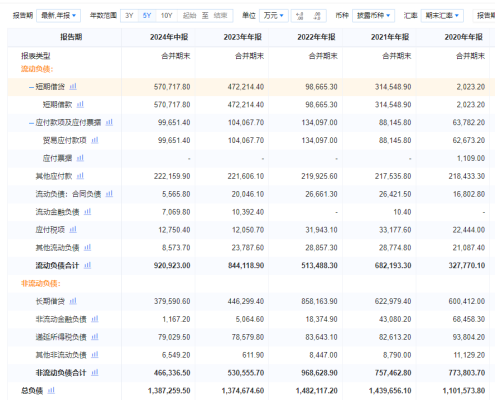Click the 结束 end year field

(x=220, y=16)
